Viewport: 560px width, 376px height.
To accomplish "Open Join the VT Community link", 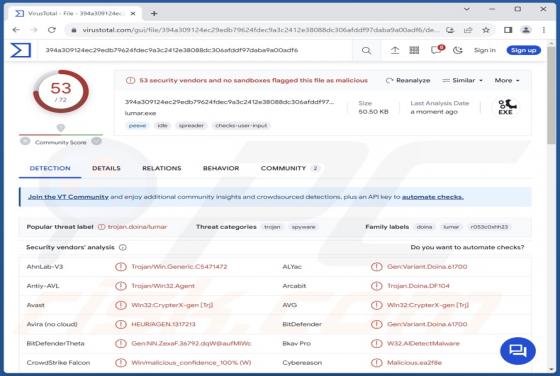I will pos(68,197).
